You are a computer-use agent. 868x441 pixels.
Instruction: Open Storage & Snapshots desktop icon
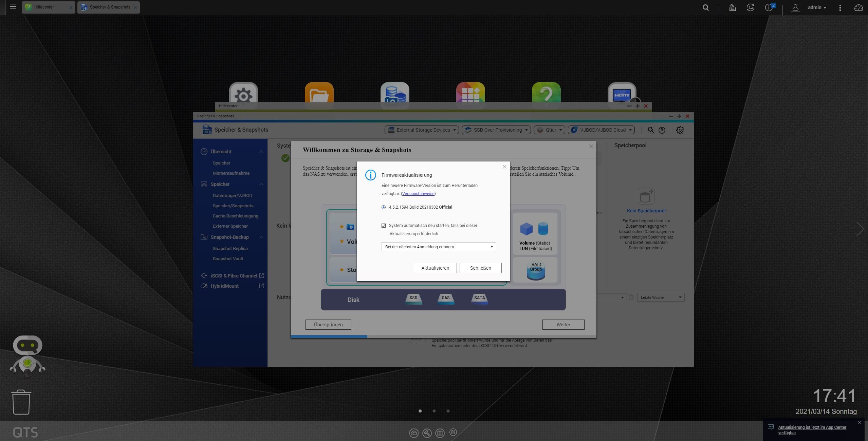tap(395, 93)
